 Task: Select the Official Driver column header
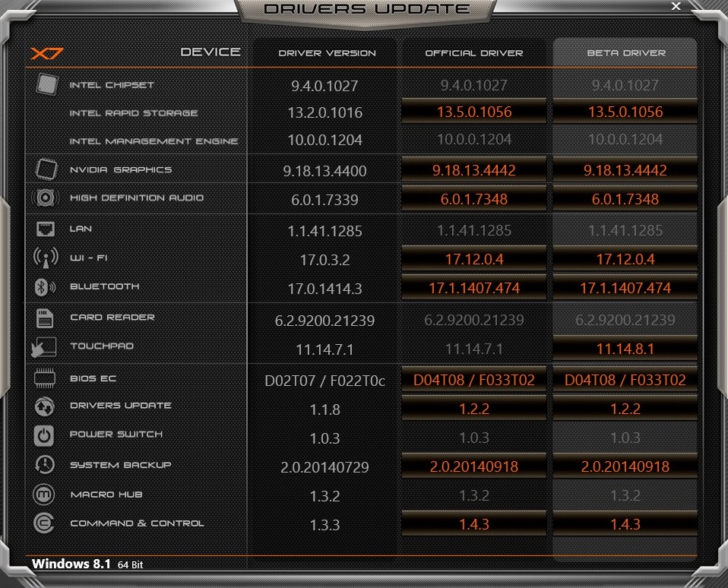pos(474,53)
